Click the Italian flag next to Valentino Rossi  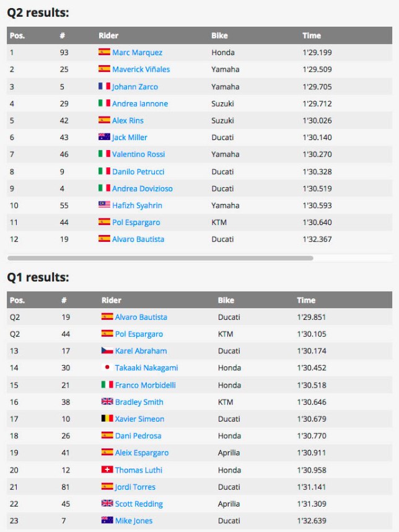tap(104, 154)
